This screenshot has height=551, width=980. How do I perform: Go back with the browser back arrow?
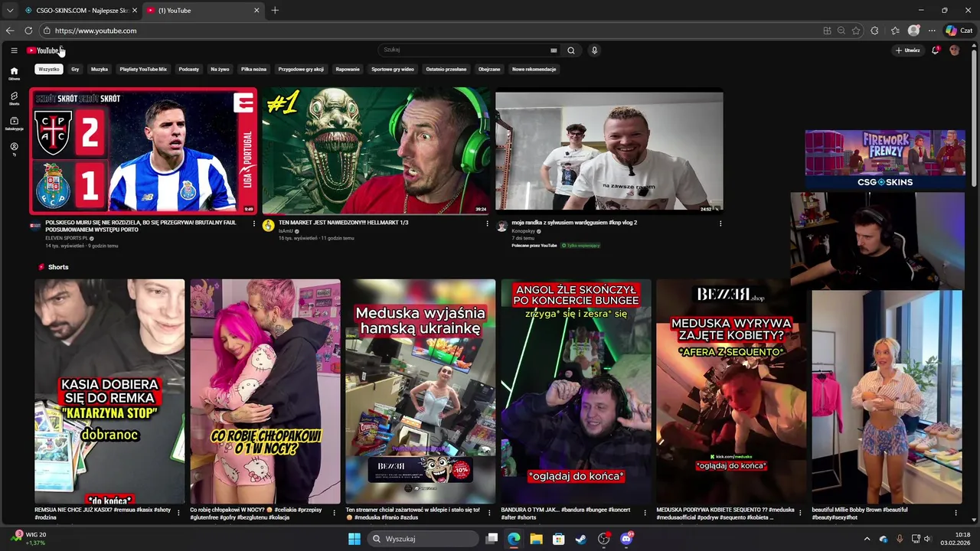pyautogui.click(x=10, y=31)
